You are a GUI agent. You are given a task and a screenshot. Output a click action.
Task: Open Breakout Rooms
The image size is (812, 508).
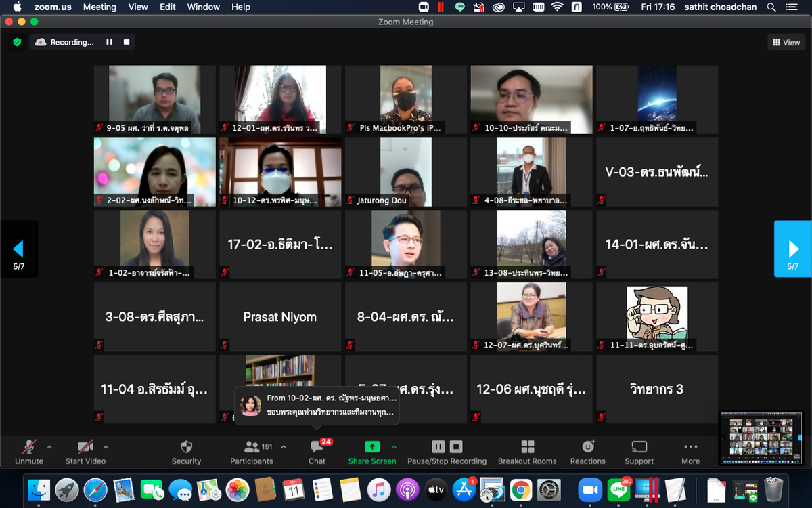click(x=527, y=452)
